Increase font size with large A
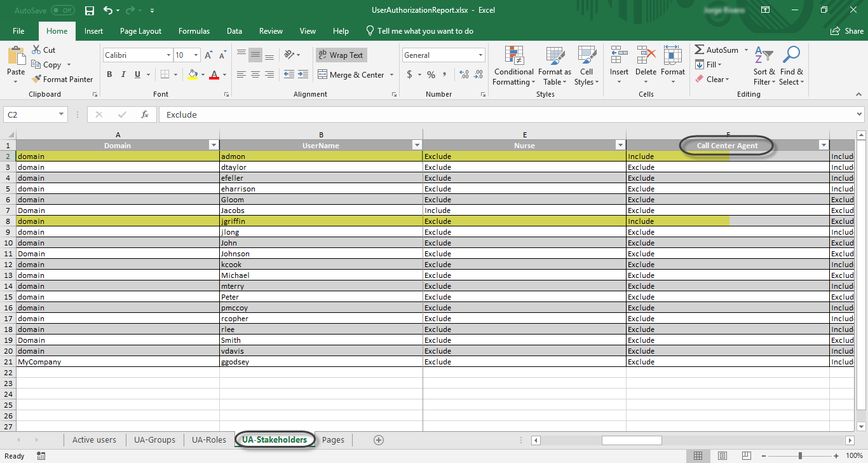The image size is (868, 463). pos(208,55)
